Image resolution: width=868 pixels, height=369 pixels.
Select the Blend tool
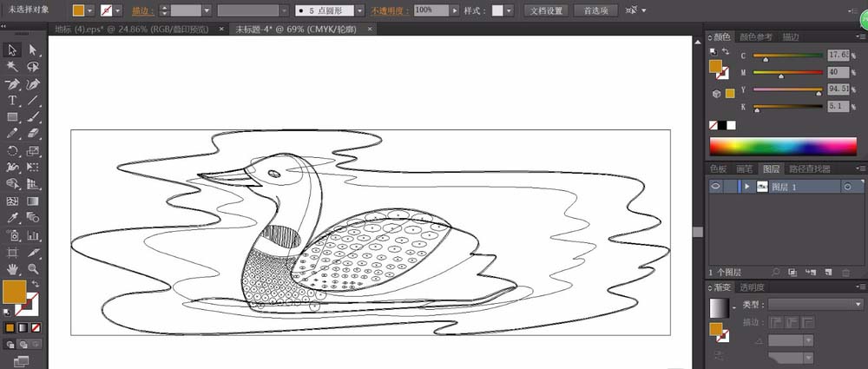click(x=33, y=218)
